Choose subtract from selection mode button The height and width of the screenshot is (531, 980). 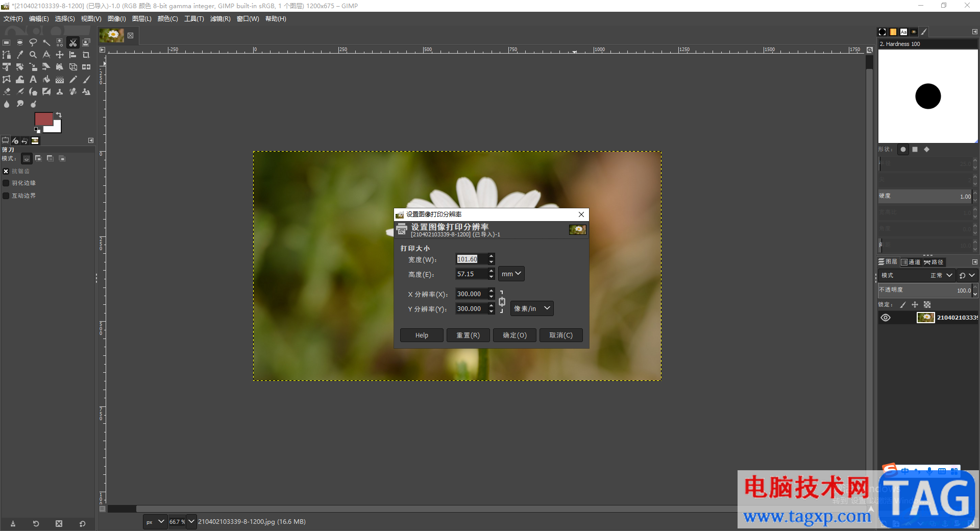50,159
